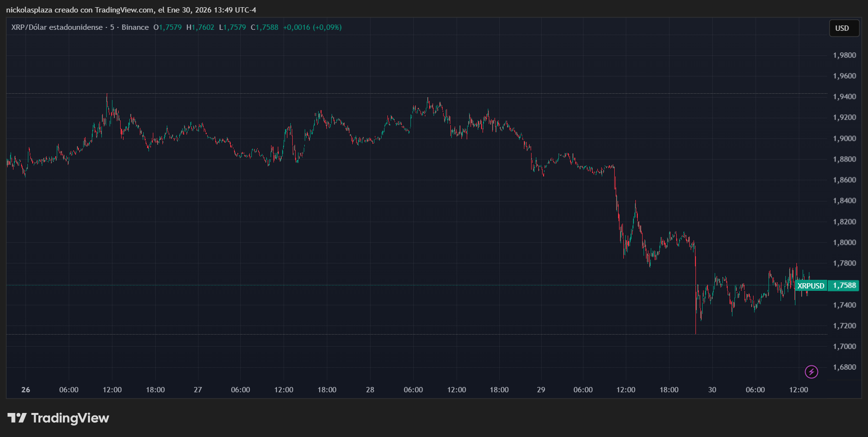
Task: Open the USD currency selector
Action: [842, 28]
